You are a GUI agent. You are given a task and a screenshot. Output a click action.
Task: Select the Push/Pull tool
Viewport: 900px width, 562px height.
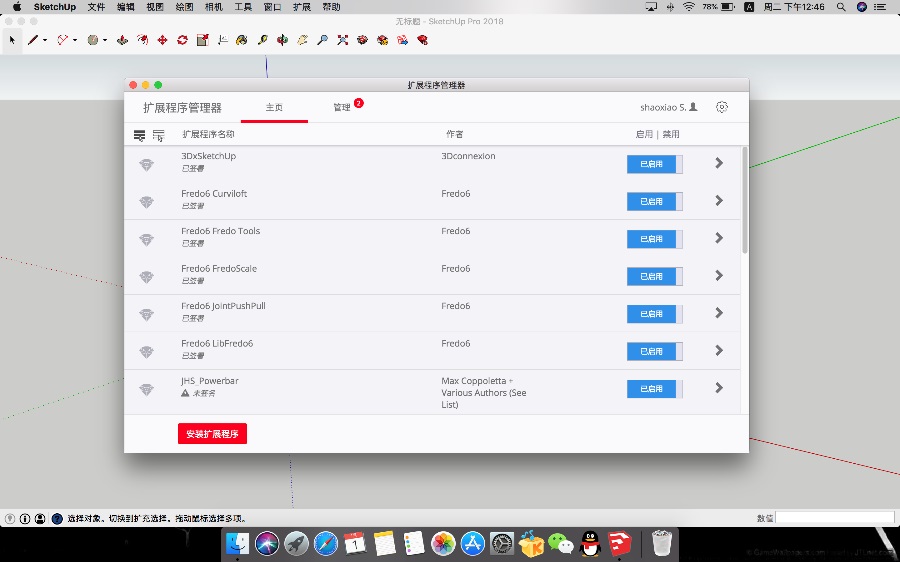[122, 40]
